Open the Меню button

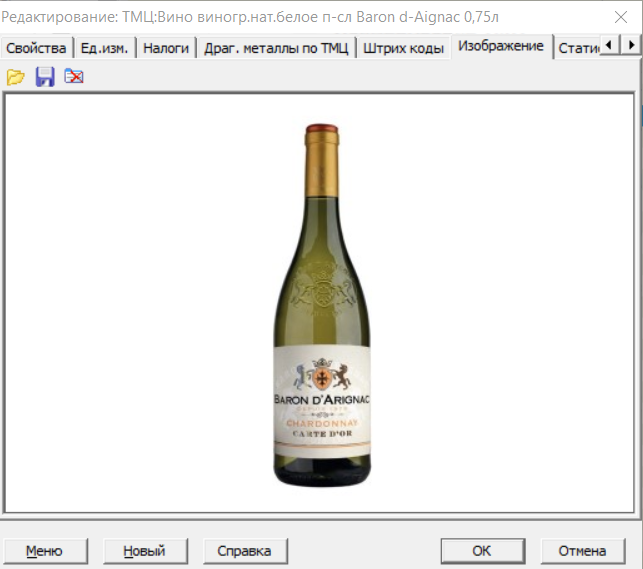44,551
